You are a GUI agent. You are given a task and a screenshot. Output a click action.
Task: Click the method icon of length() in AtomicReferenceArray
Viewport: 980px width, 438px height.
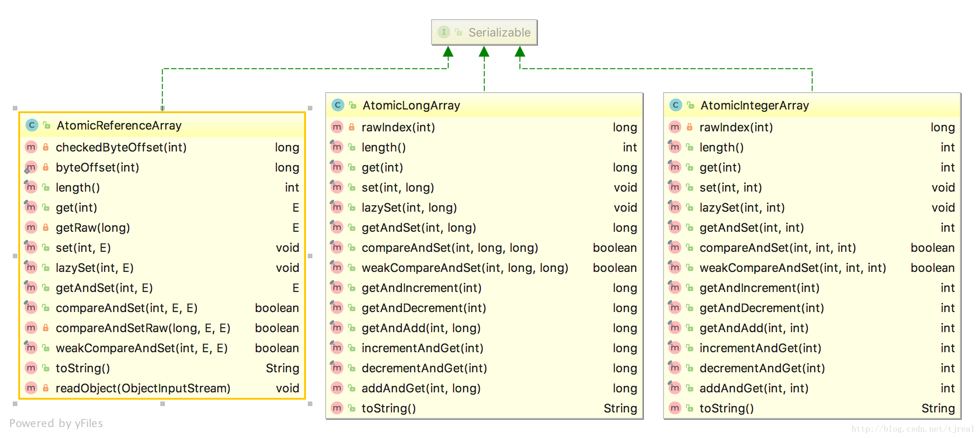tap(31, 187)
